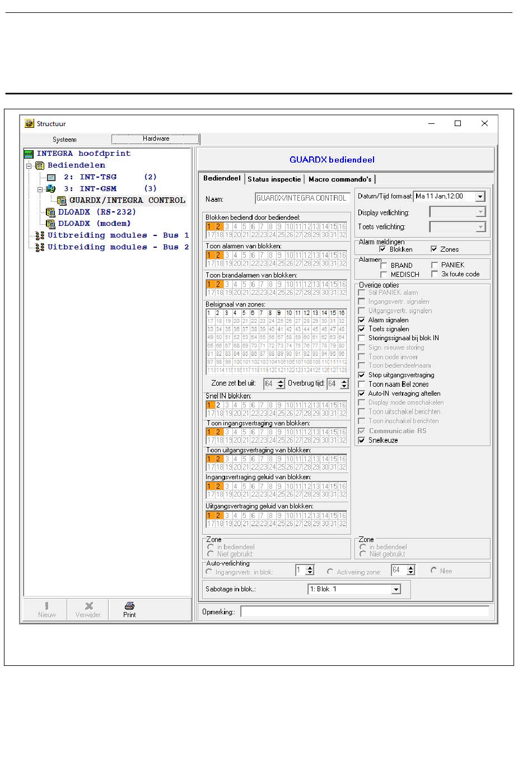This screenshot has width=532, height=783.
Task: Adjust the Activering zone spinner
Action: coord(410,570)
